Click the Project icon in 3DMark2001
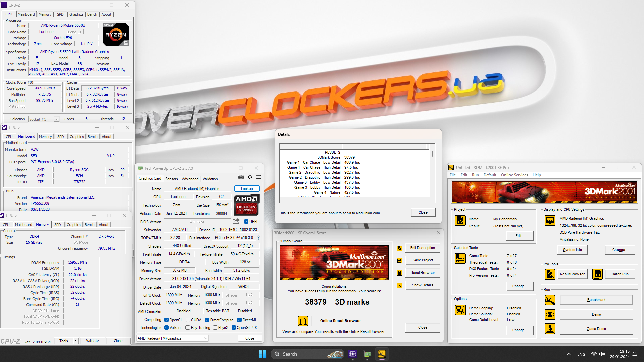 pos(460,220)
